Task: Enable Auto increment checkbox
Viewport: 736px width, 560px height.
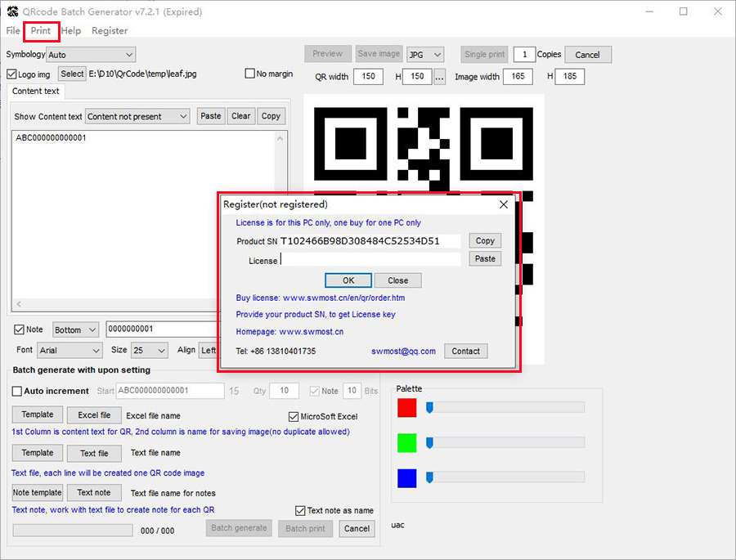Action: [17, 391]
